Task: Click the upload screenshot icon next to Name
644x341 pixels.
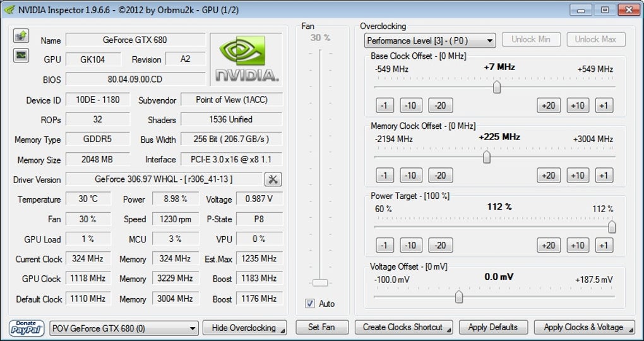Action: click(x=21, y=36)
